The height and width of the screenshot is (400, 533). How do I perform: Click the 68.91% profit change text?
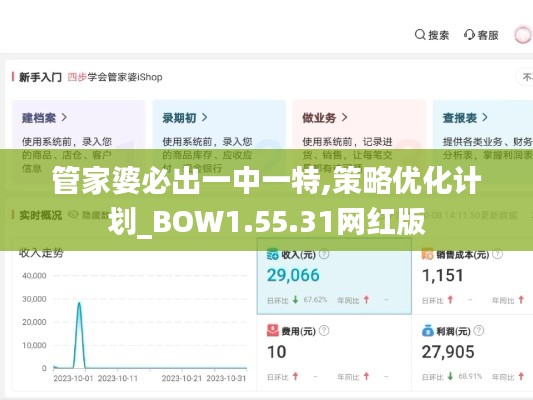coord(470,376)
